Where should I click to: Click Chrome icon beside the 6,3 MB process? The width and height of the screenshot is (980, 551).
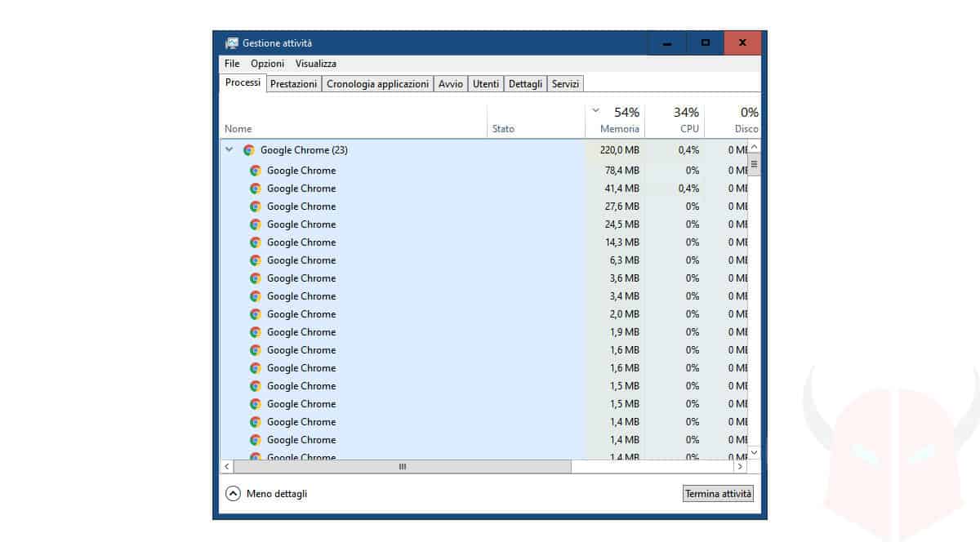coord(256,260)
